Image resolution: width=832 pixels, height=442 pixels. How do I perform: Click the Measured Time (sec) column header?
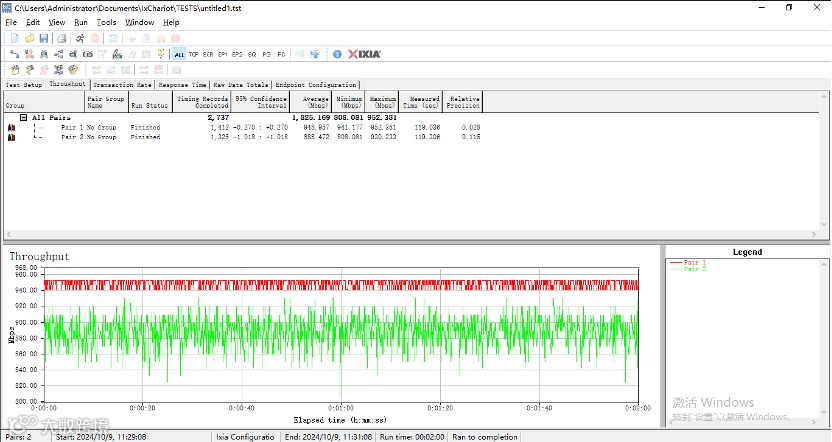421,102
